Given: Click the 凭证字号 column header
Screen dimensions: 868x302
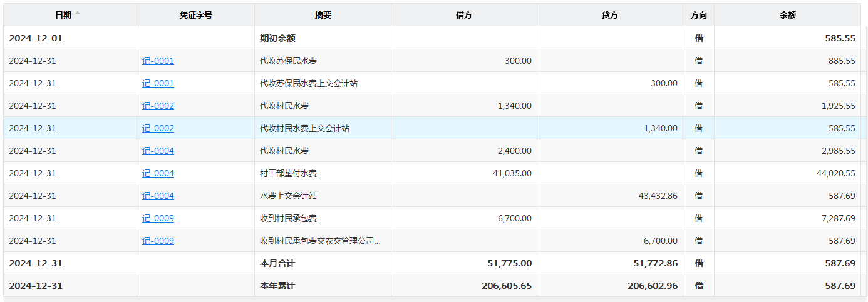Looking at the screenshot, I should pyautogui.click(x=195, y=15).
